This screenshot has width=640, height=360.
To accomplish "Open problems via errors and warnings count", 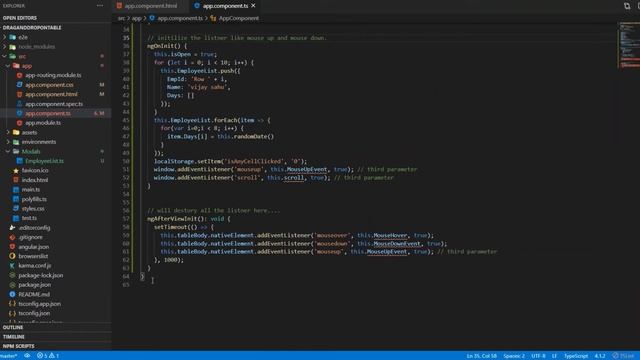I will coord(48,356).
